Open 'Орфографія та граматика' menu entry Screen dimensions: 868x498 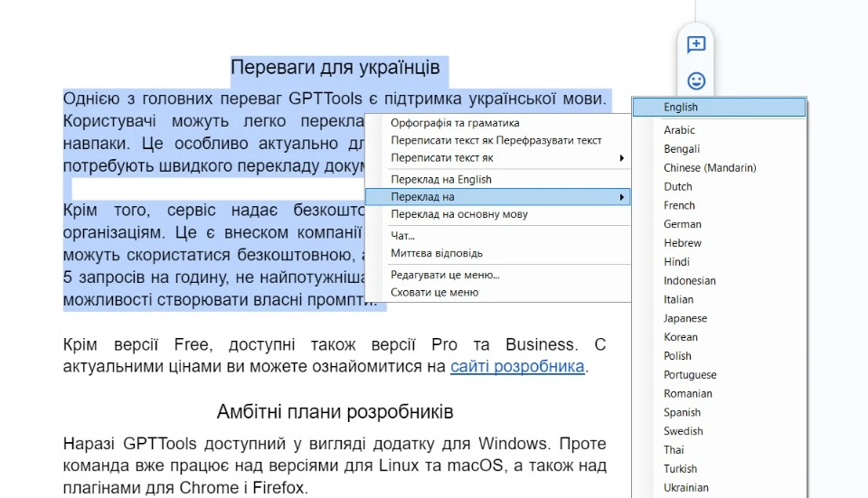(x=455, y=123)
